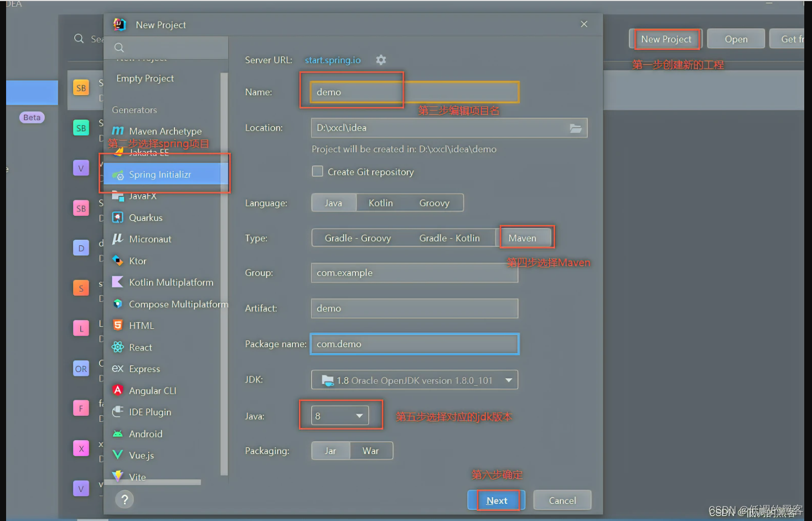
Task: Click the search icon in the welcome window
Action: [79, 39]
